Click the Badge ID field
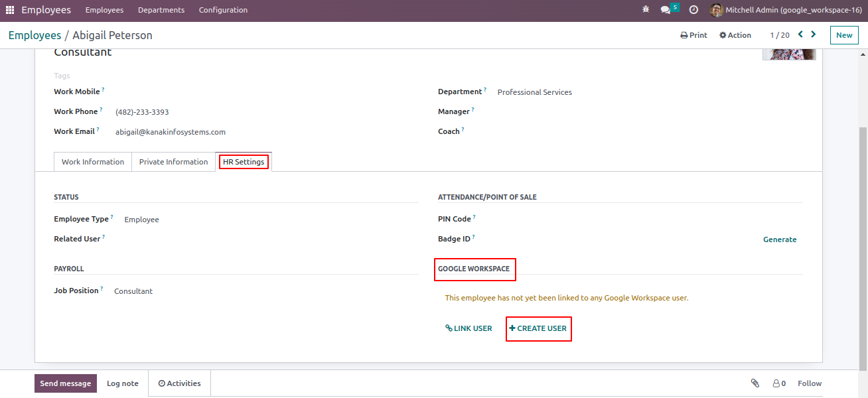This screenshot has height=398, width=868. point(620,239)
